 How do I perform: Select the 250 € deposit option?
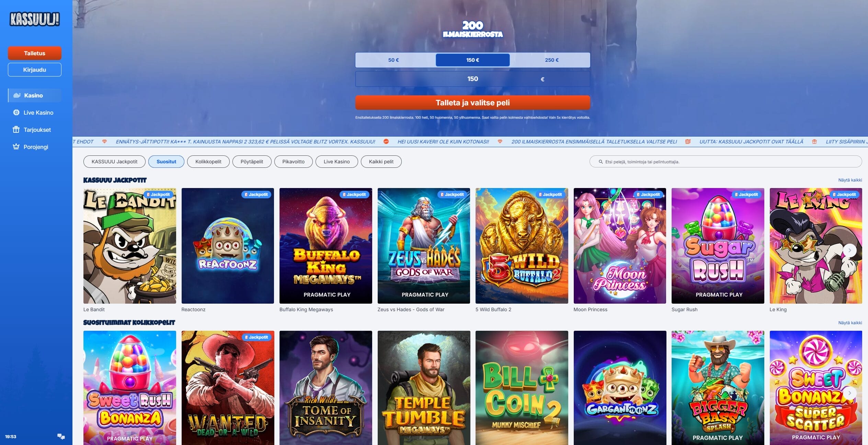[551, 60]
